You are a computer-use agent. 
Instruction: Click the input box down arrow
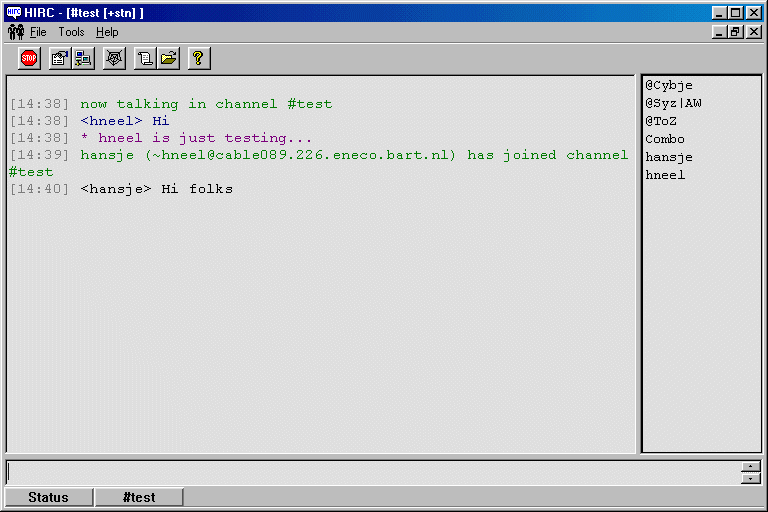coord(750,478)
